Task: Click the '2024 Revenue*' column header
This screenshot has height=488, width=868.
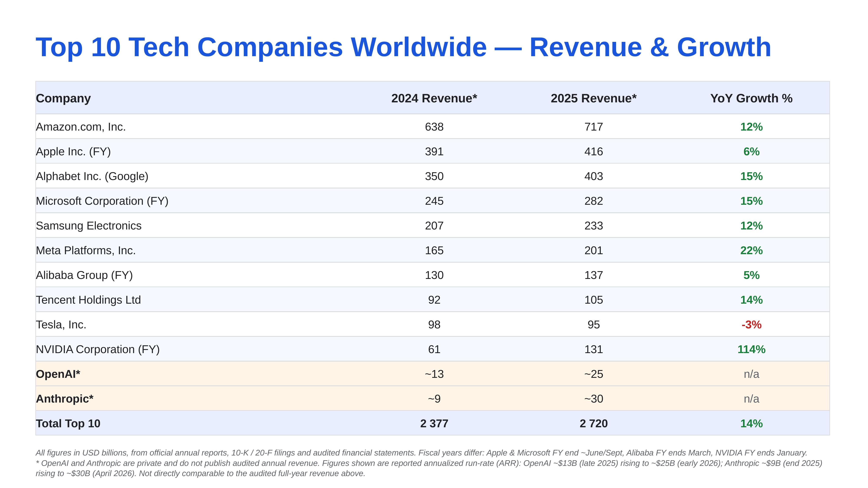Action: point(434,98)
